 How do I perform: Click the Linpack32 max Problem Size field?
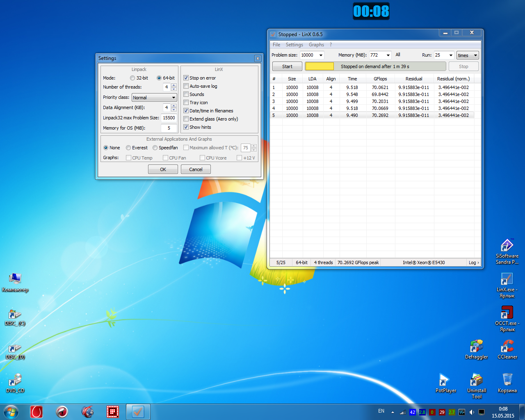click(169, 118)
